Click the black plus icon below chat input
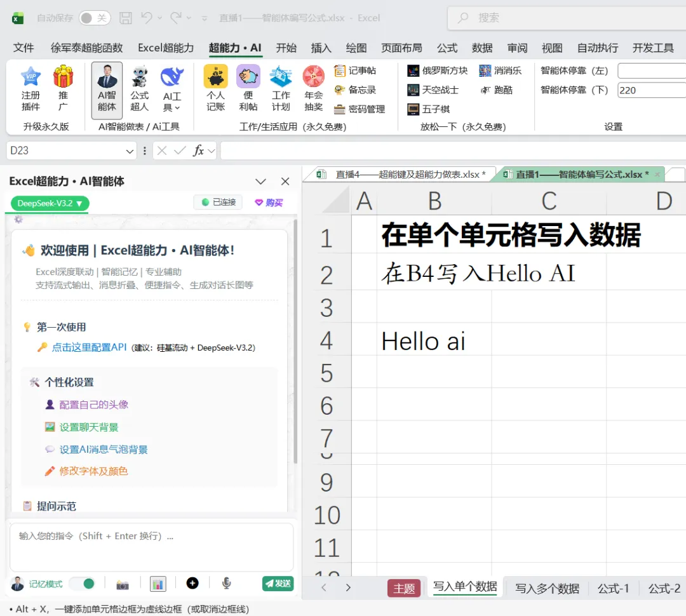 [192, 583]
